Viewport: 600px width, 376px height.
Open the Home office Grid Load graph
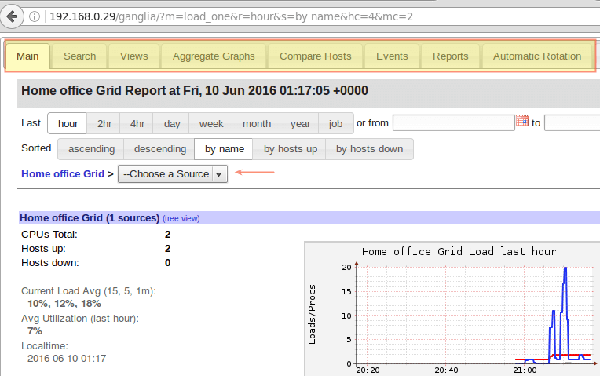point(452,308)
